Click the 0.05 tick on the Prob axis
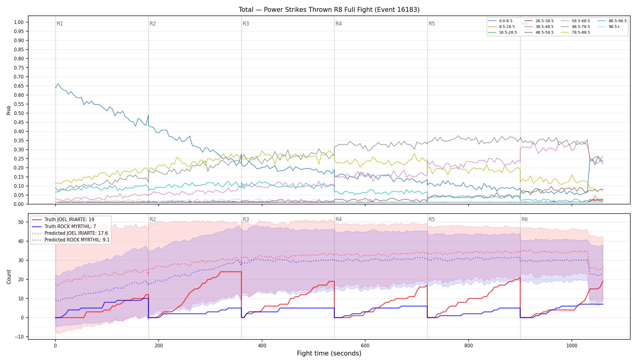637x364 pixels. tap(19, 195)
